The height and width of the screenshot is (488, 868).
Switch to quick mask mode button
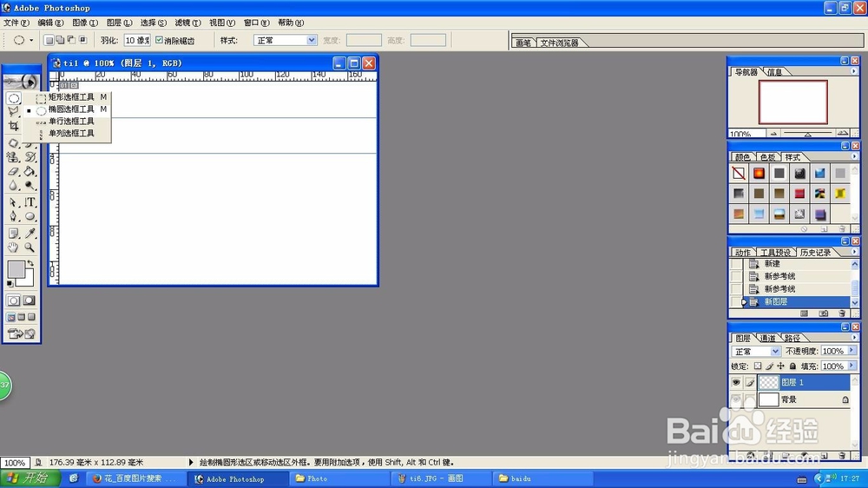click(30, 300)
